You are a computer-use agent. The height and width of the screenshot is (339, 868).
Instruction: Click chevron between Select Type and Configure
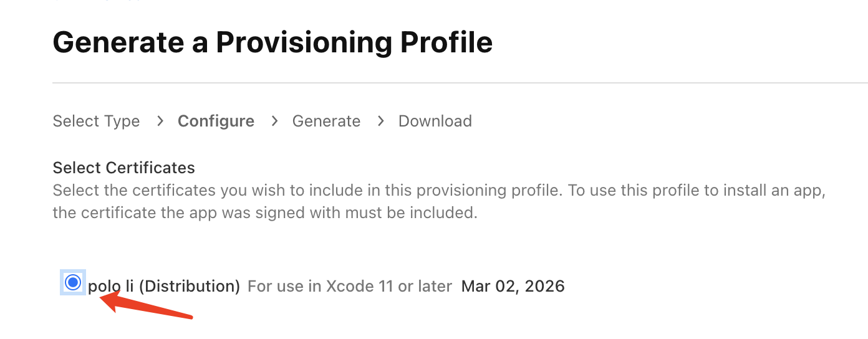point(160,121)
